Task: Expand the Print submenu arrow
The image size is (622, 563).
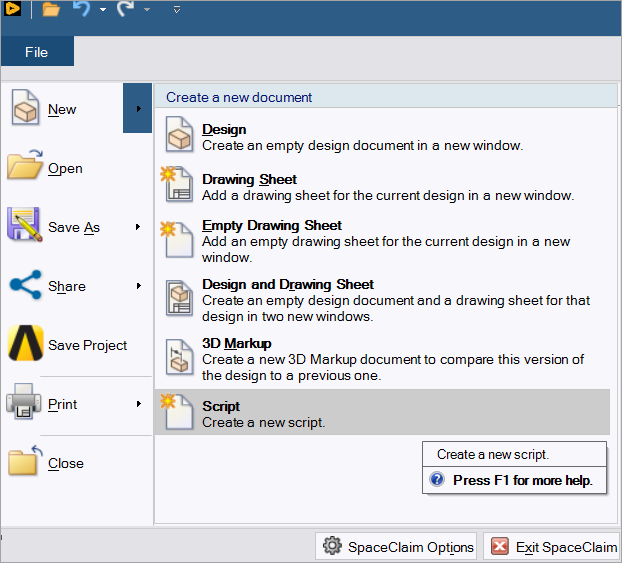Action: [138, 404]
